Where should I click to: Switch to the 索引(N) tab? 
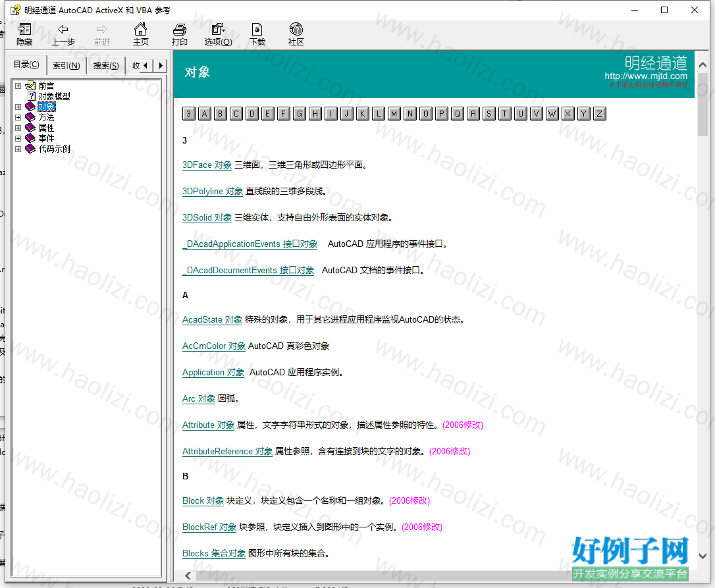(66, 66)
